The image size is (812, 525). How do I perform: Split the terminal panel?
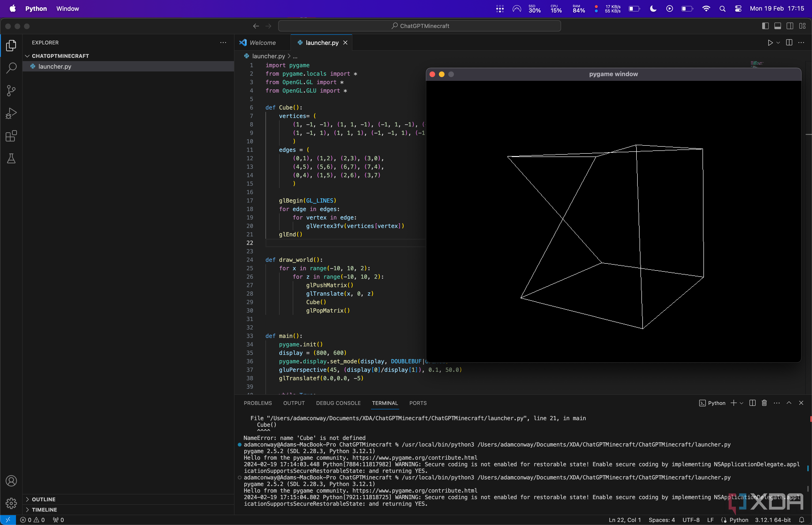[x=753, y=403]
